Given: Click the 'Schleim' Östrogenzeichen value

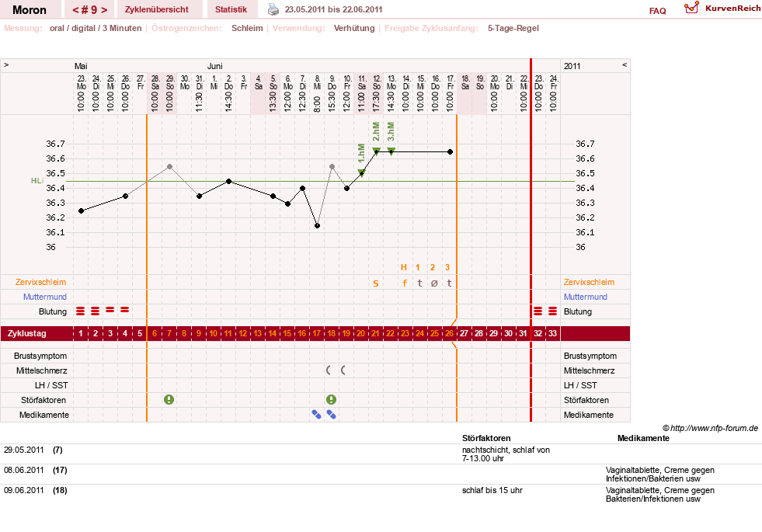Looking at the screenshot, I should [247, 28].
